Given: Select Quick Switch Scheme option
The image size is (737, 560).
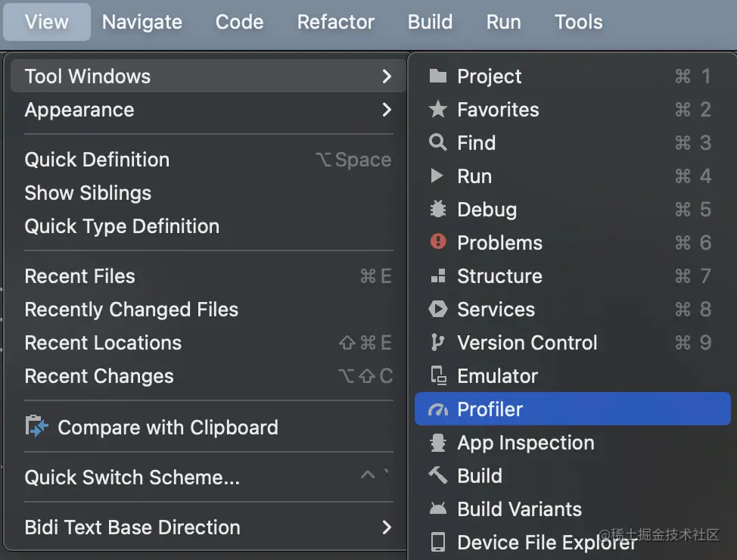Looking at the screenshot, I should pos(132,478).
